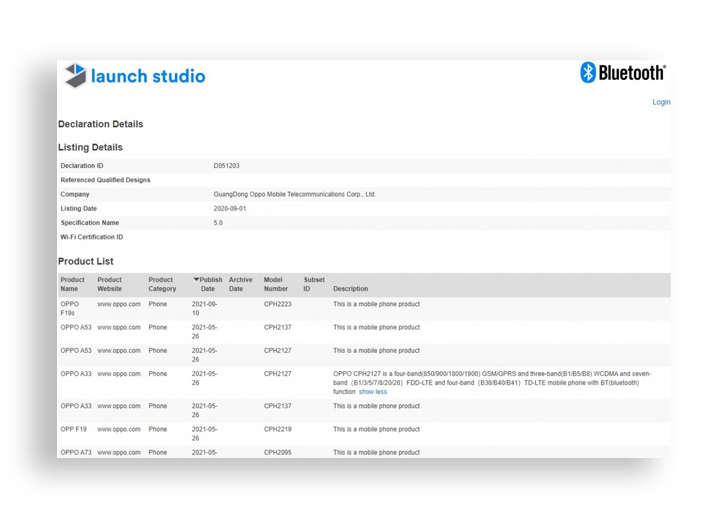The image size is (728, 518).
Task: Click the 'Product List' heading
Action: coord(85,261)
